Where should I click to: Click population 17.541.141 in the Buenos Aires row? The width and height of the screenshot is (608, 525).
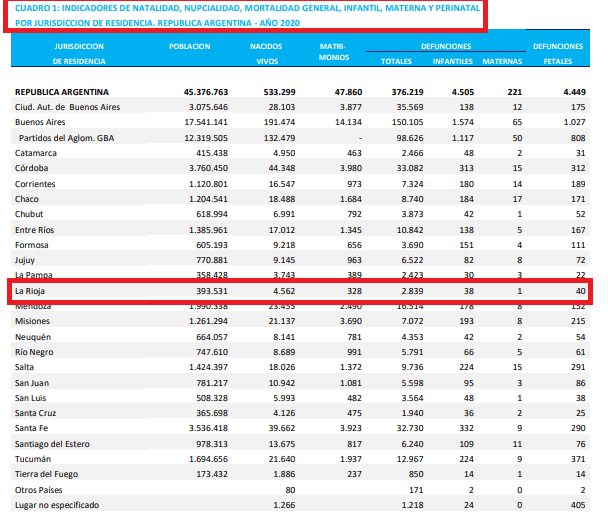[x=206, y=122]
